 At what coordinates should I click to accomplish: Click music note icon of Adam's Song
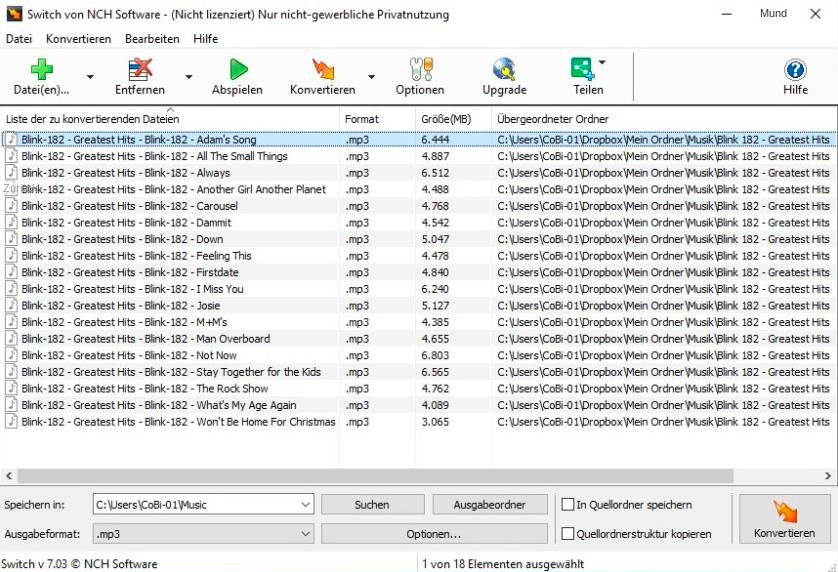point(11,139)
